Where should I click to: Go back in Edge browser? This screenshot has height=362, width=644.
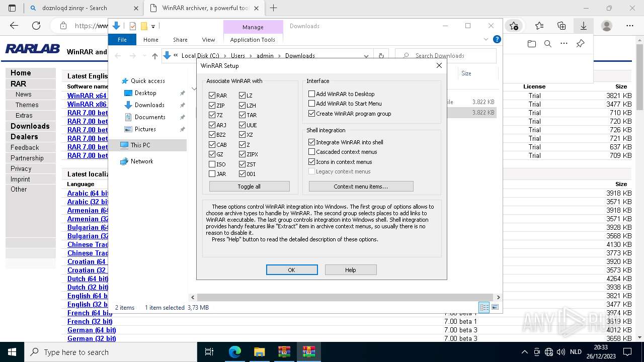point(14,26)
